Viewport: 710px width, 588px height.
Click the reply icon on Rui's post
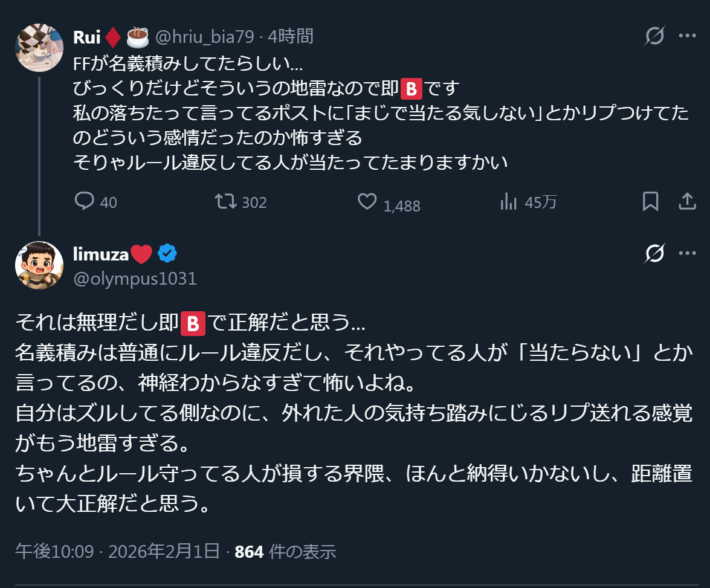pyautogui.click(x=83, y=201)
